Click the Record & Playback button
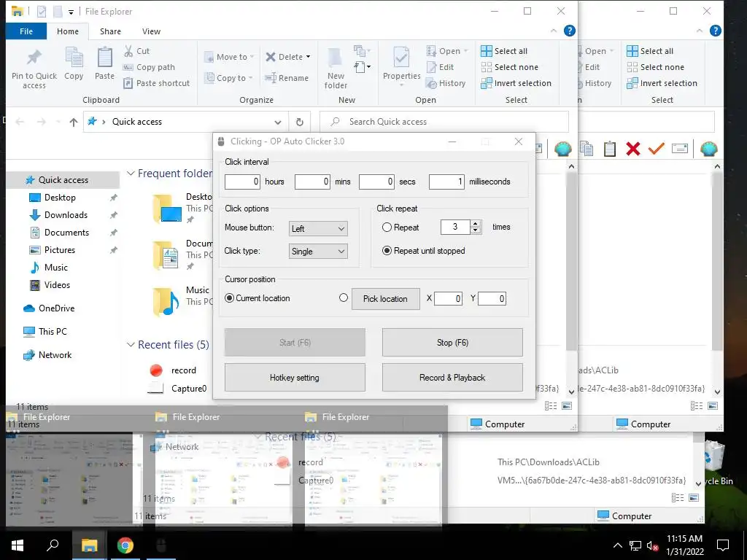 pyautogui.click(x=452, y=378)
